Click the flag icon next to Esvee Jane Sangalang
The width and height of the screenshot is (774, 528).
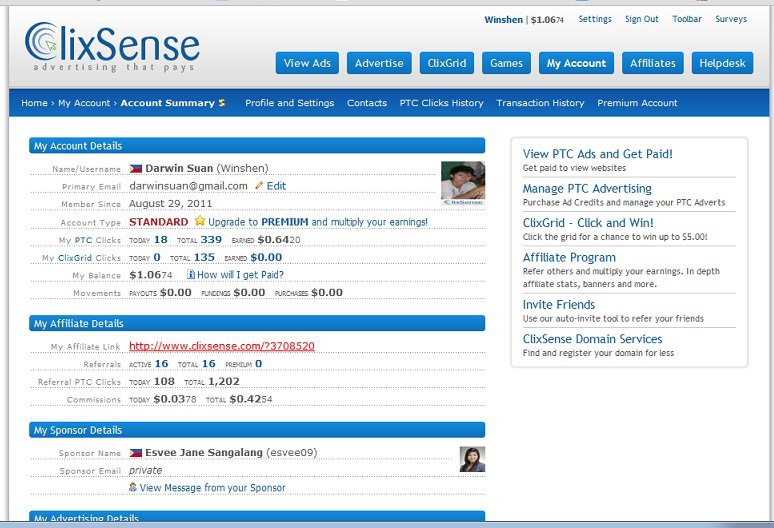click(136, 453)
